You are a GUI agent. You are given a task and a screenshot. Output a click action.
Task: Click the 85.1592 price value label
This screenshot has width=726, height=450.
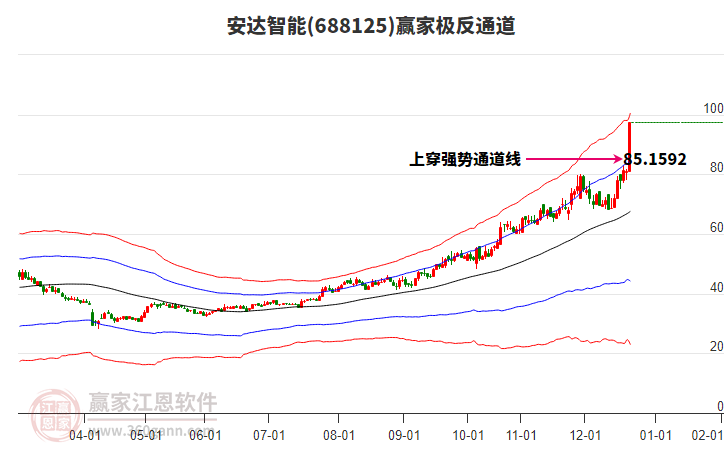click(655, 159)
